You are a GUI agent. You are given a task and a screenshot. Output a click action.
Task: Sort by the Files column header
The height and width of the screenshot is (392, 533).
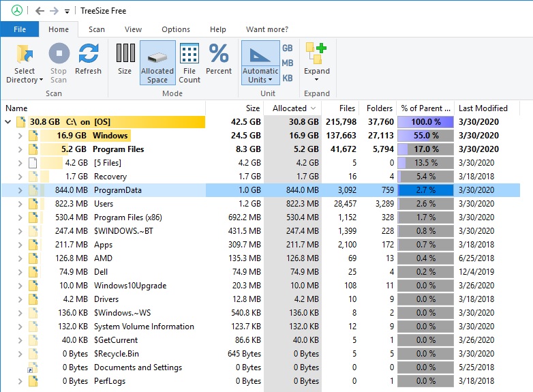click(340, 108)
